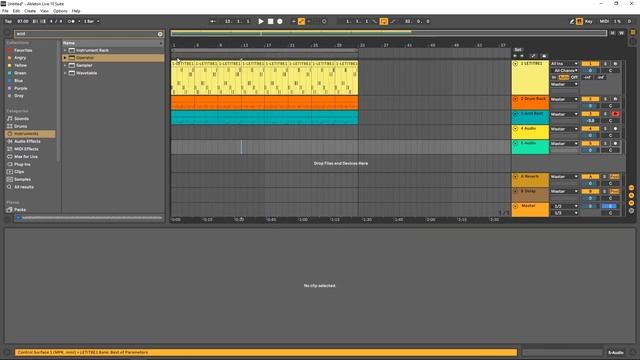Expand the Sampler folder
The image size is (640, 360).
coord(65,65)
